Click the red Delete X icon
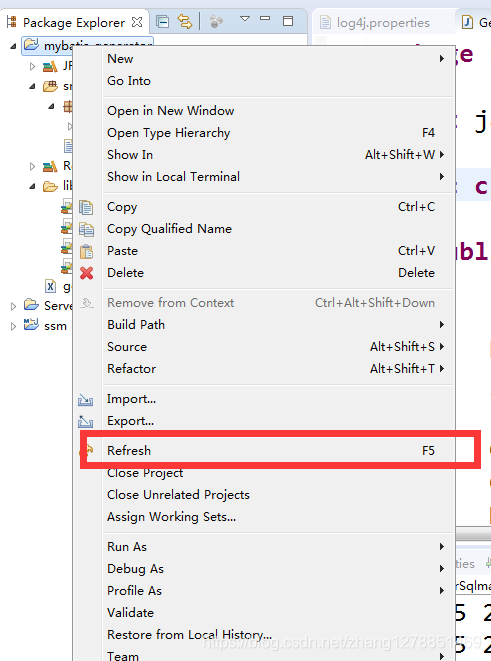This screenshot has width=491, height=661. (86, 273)
